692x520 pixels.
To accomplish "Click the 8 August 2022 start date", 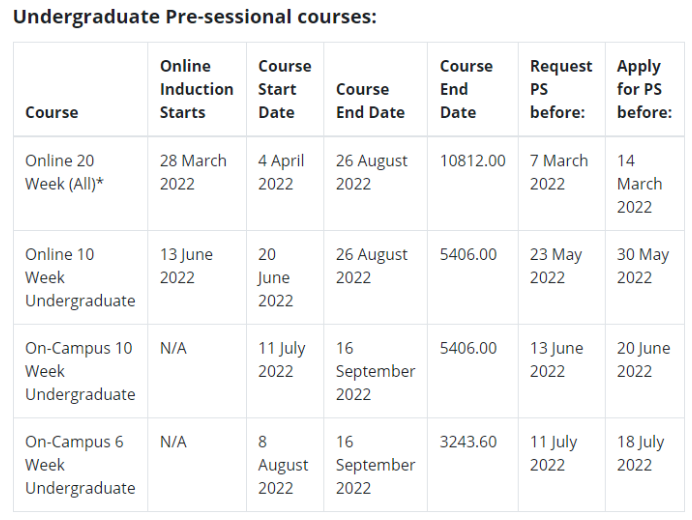I will pyautogui.click(x=283, y=465).
